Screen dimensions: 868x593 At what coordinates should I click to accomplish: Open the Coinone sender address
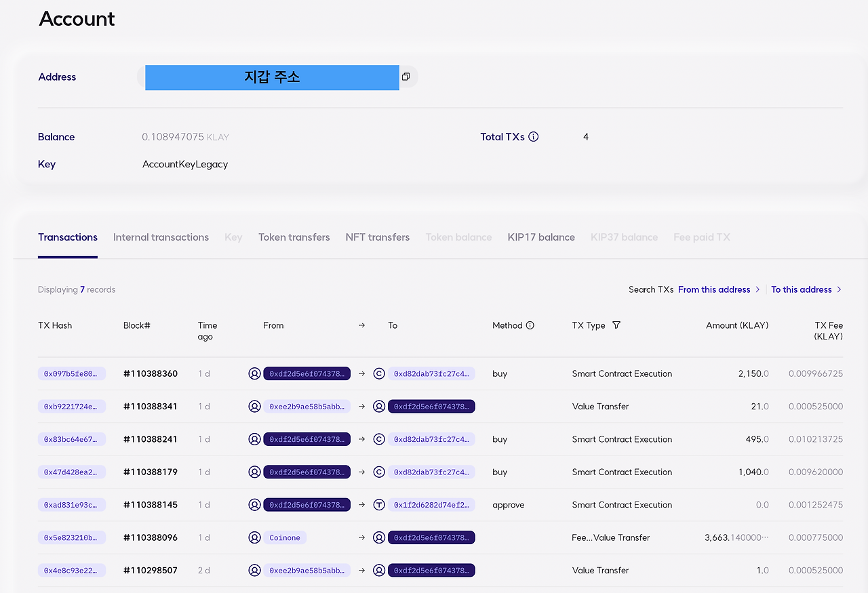tap(285, 537)
